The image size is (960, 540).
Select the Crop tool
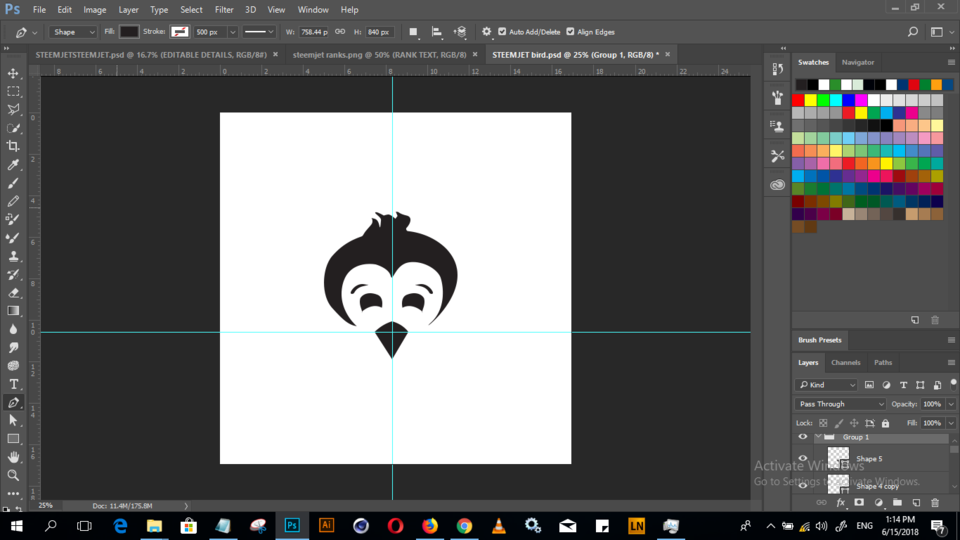tap(13, 146)
